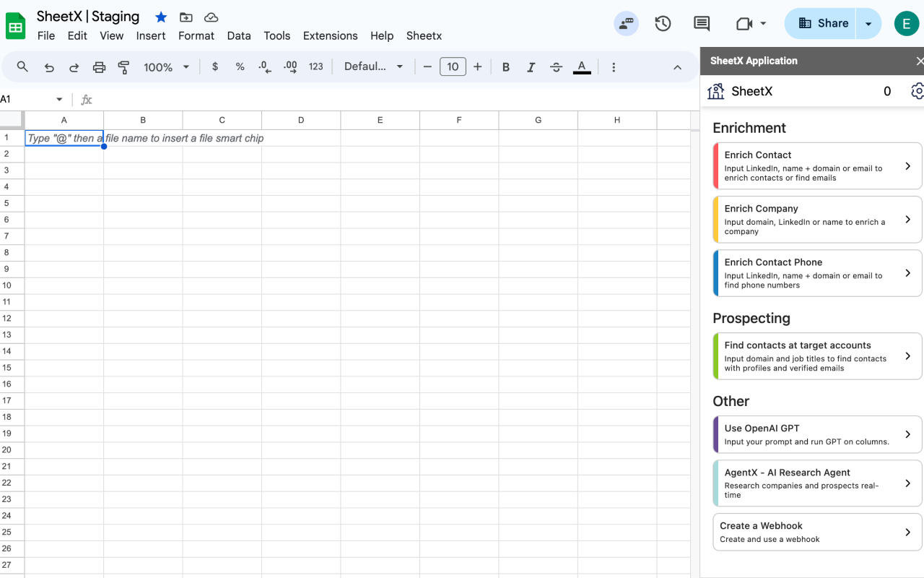
Task: Open the Tools menu
Action: 277,35
